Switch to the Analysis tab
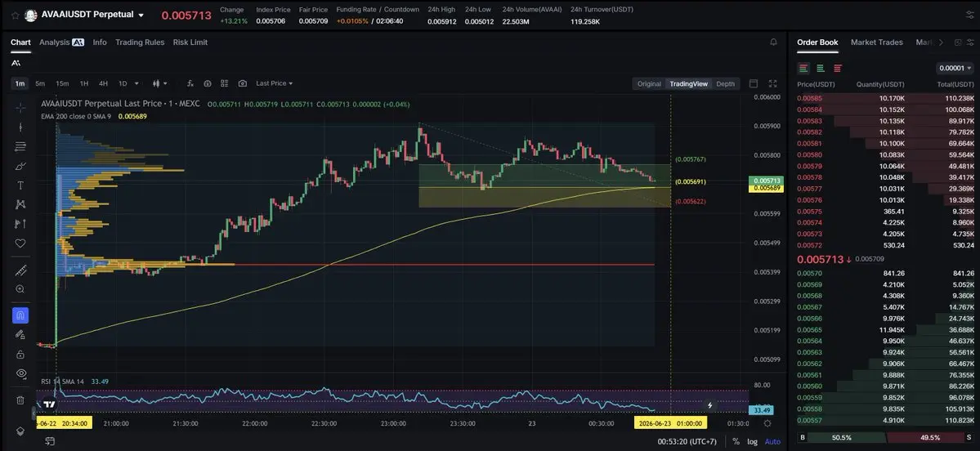This screenshot has width=980, height=451. tap(61, 42)
